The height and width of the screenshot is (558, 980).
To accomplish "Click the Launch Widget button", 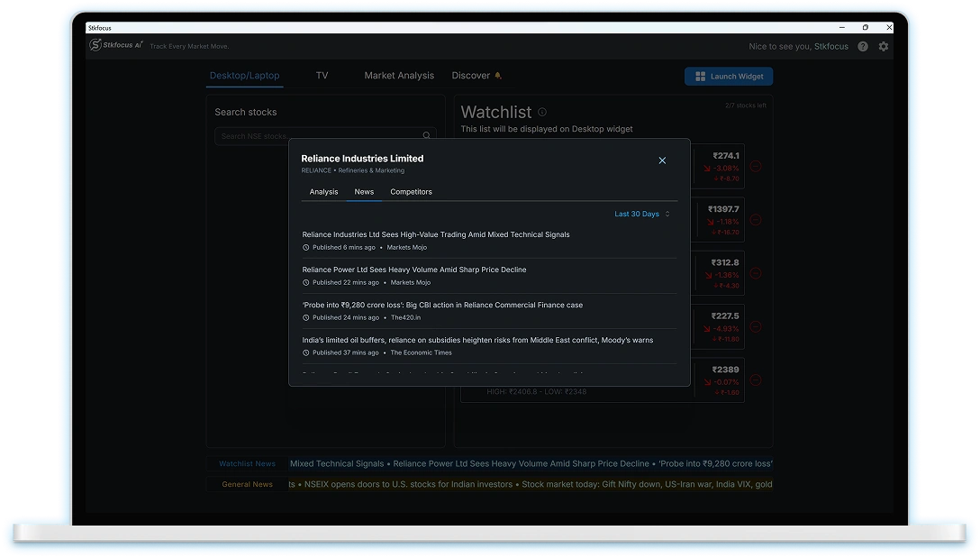I will 729,77.
